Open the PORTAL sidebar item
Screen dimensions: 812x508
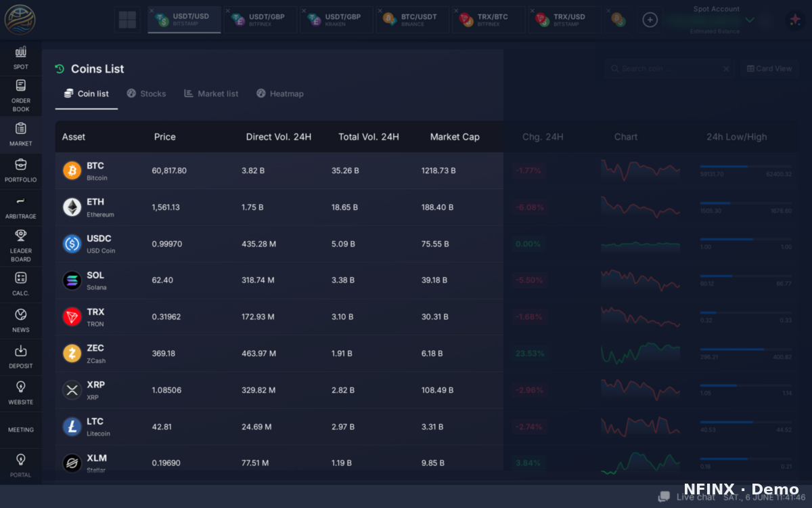click(x=21, y=465)
